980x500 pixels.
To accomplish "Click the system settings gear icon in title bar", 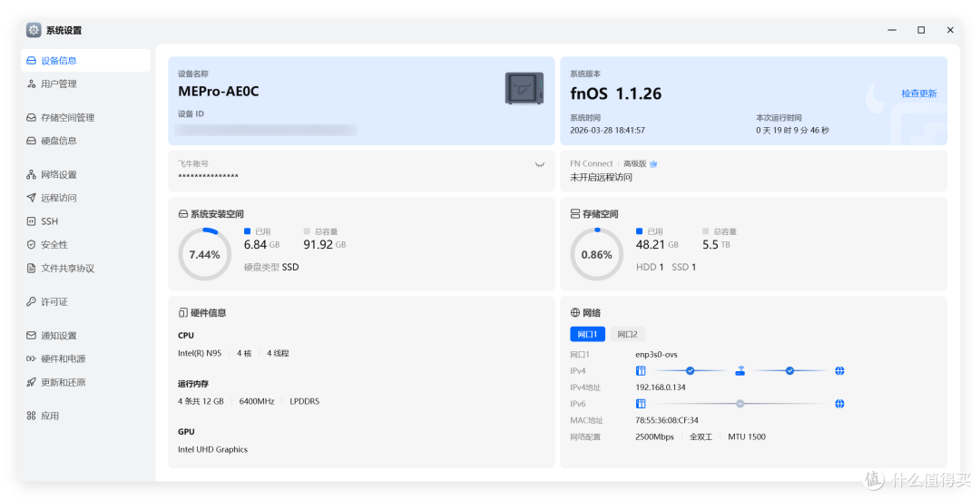I will pos(34,30).
